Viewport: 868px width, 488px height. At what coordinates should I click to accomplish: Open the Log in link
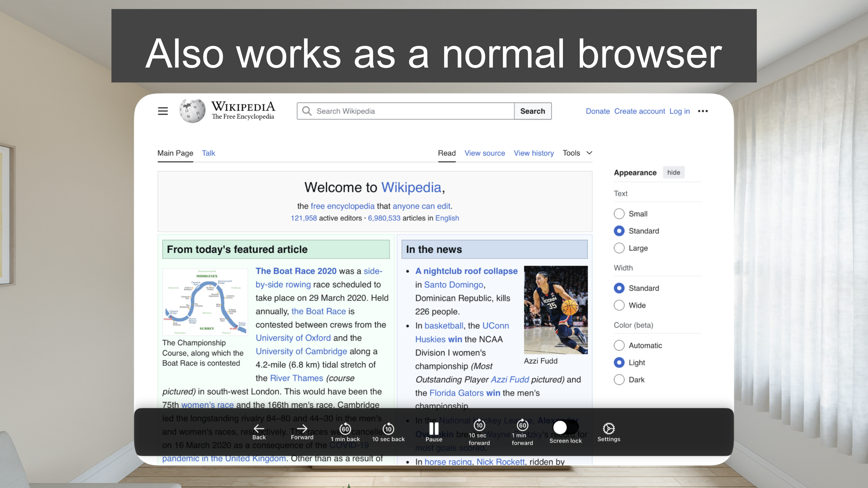click(679, 111)
